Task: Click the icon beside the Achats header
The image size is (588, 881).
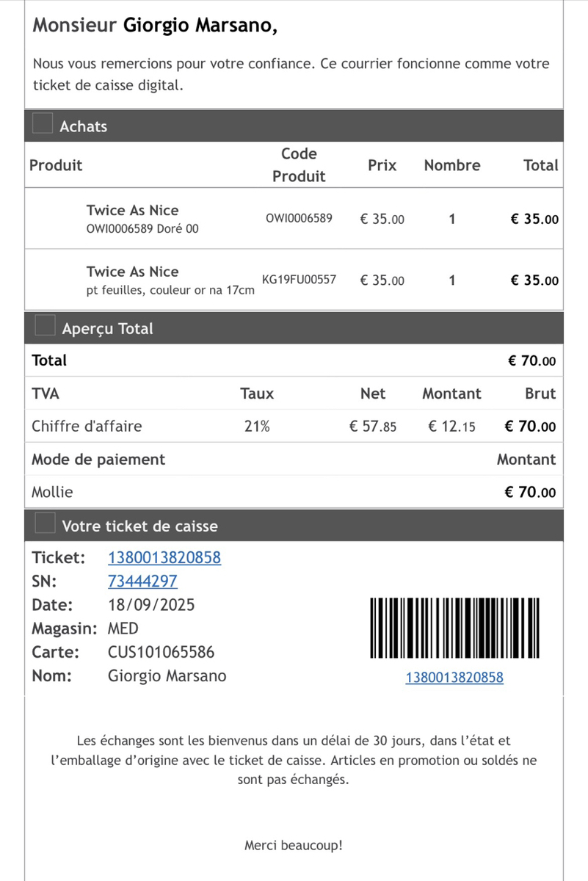Action: click(43, 124)
